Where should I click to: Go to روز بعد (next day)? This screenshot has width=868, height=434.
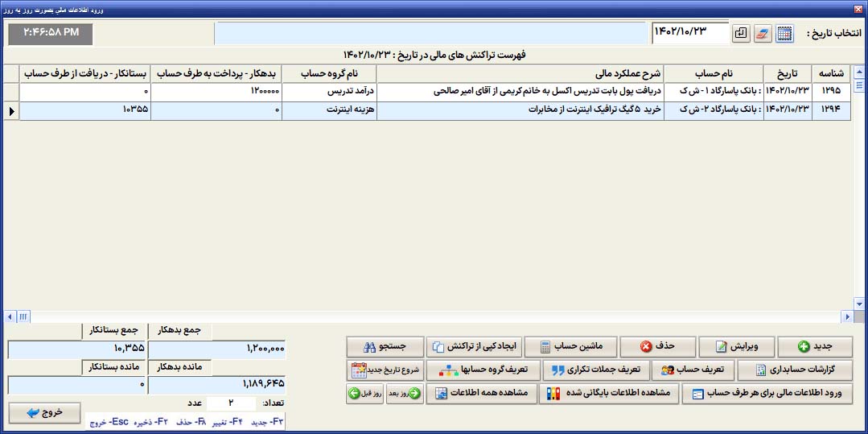pyautogui.click(x=404, y=394)
